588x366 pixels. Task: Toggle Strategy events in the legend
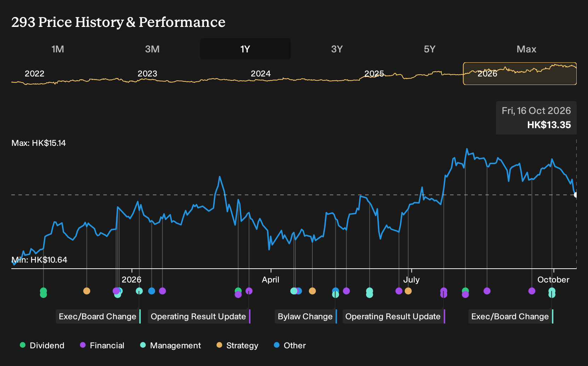[237, 345]
